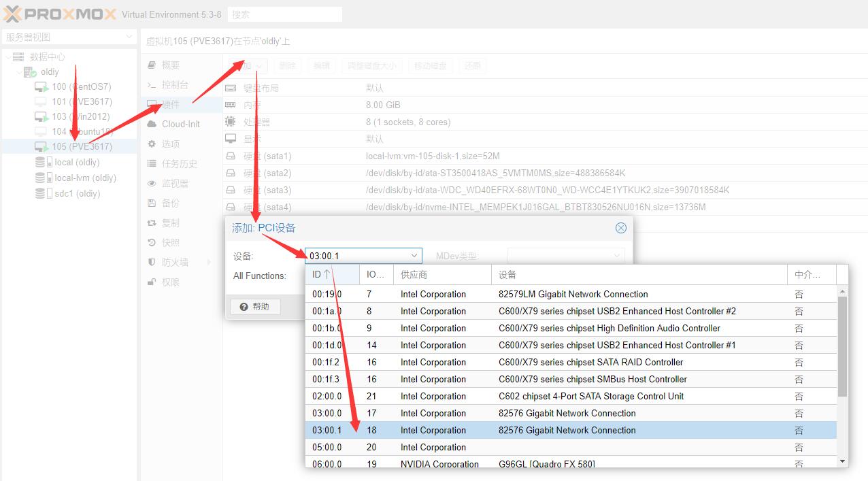
Task: Click the processor row CPU icon
Action: (x=231, y=122)
